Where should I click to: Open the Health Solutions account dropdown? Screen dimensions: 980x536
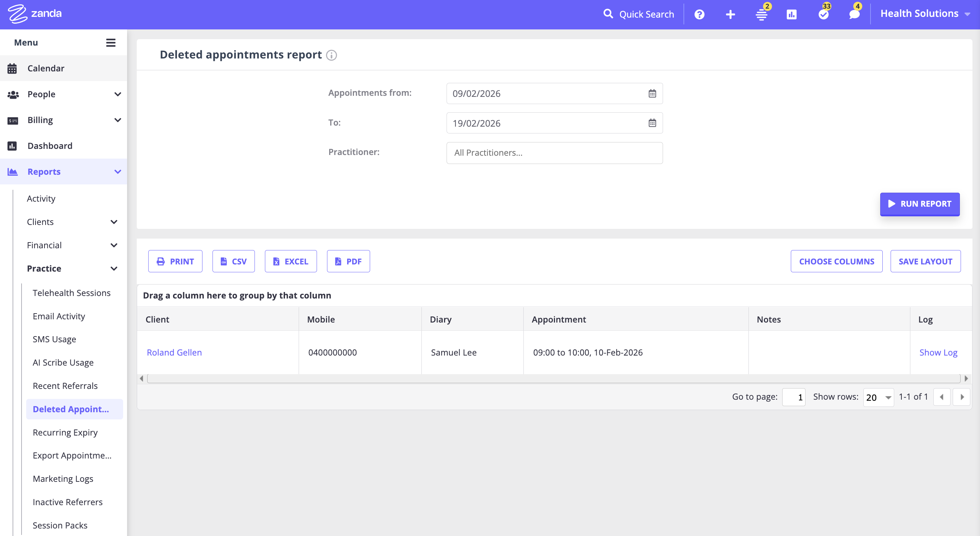[924, 14]
